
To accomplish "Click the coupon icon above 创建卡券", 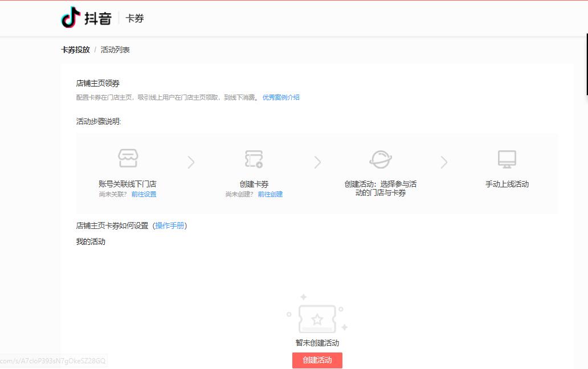I will click(254, 159).
